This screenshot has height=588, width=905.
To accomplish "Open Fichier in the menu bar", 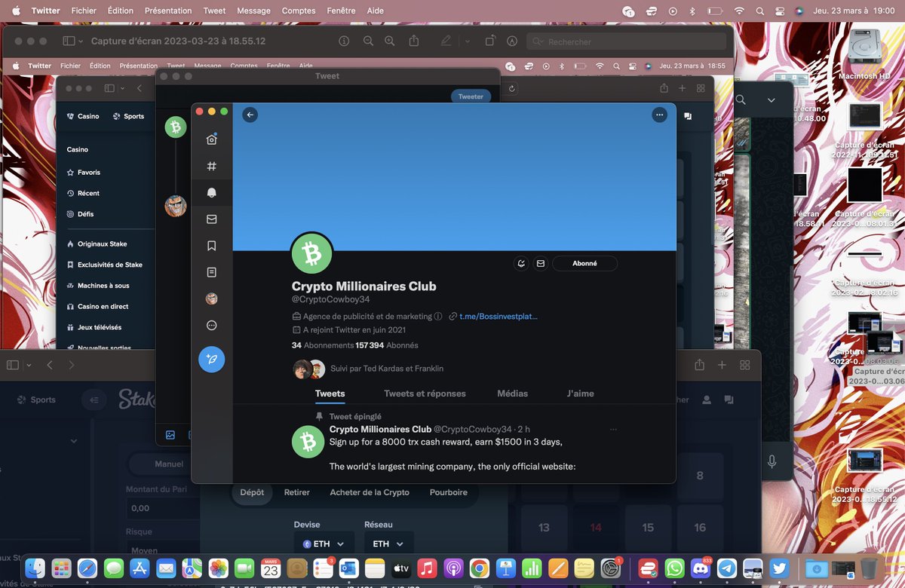I will click(x=84, y=11).
